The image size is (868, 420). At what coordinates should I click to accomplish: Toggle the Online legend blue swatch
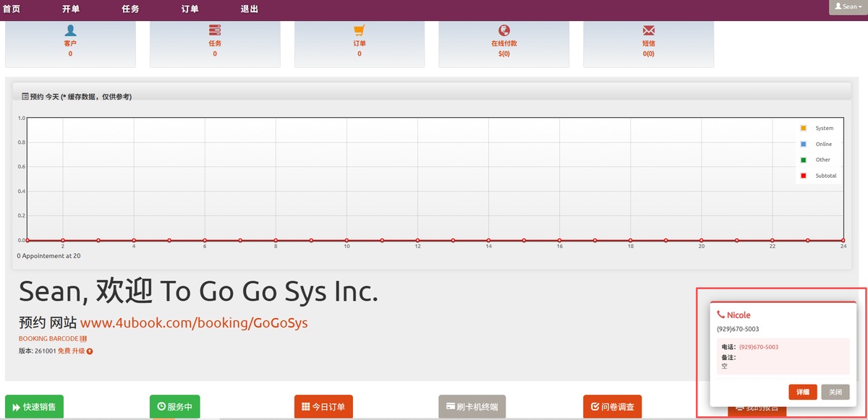coord(803,144)
